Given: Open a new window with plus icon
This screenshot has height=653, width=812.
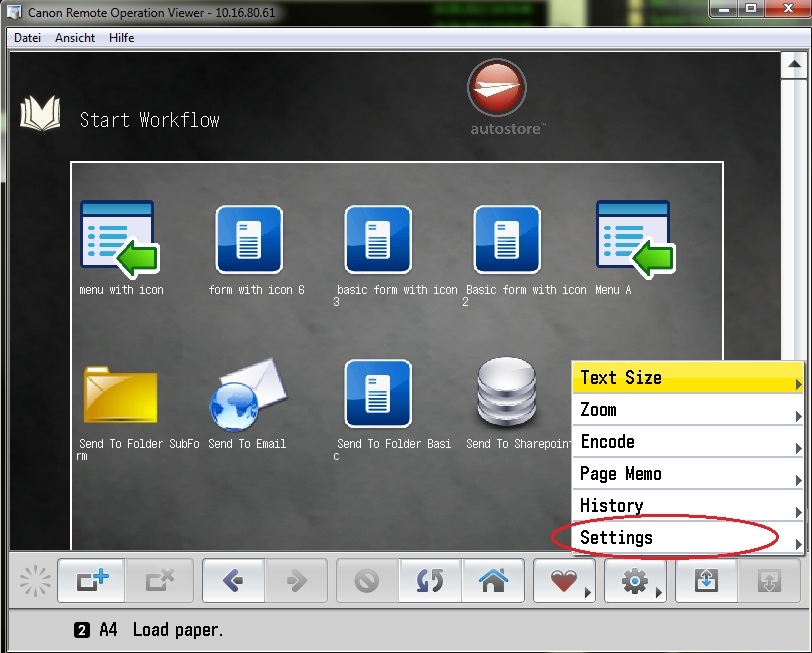Looking at the screenshot, I should point(89,580).
